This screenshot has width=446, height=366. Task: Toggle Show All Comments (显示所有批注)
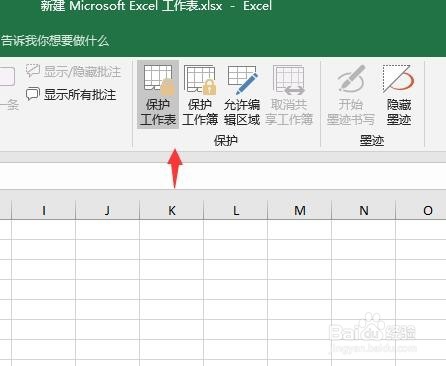71,95
